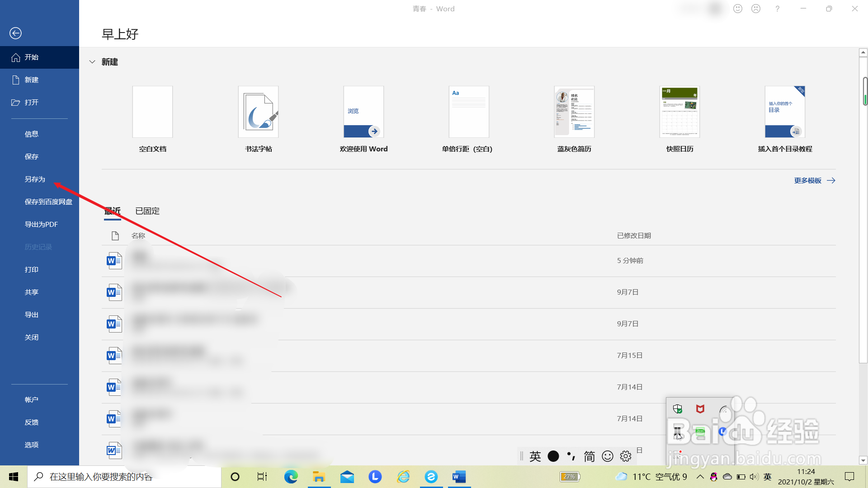Open File Explorer from the taskbar

click(319, 477)
